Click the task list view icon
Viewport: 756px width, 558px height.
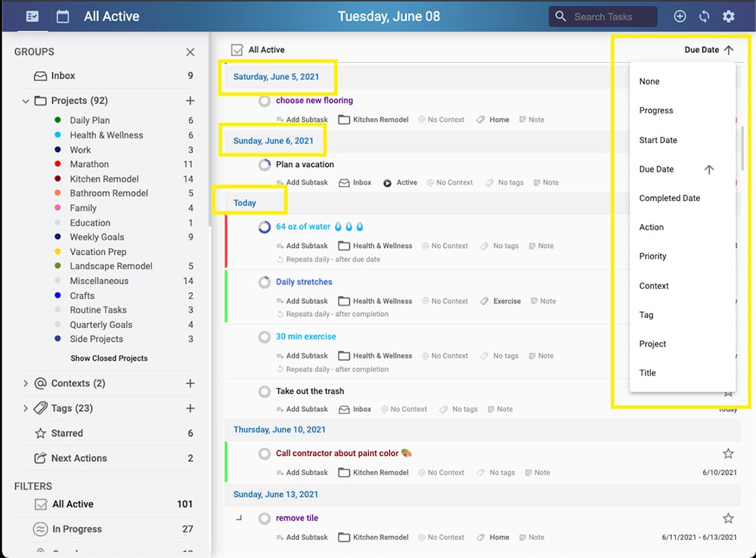tap(32, 16)
